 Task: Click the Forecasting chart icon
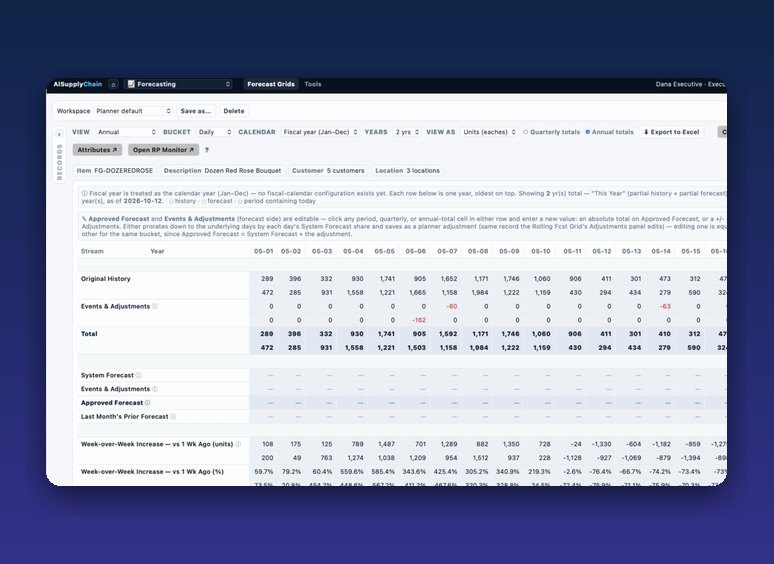(131, 84)
